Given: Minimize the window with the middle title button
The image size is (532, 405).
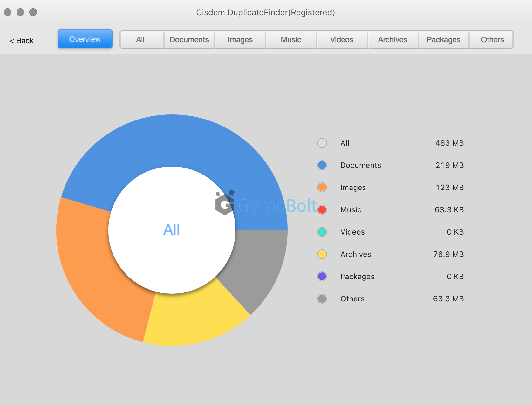Looking at the screenshot, I should click(x=20, y=12).
